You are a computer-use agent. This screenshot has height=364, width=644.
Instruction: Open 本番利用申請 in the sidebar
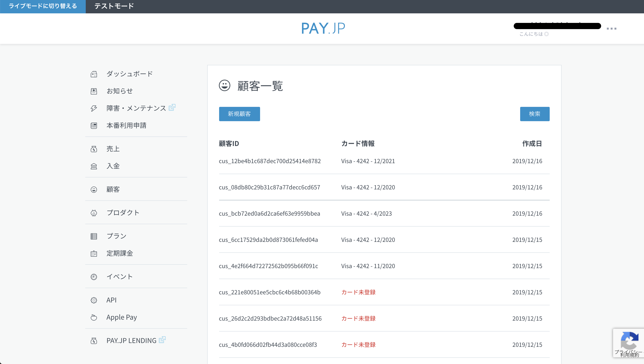pos(126,125)
